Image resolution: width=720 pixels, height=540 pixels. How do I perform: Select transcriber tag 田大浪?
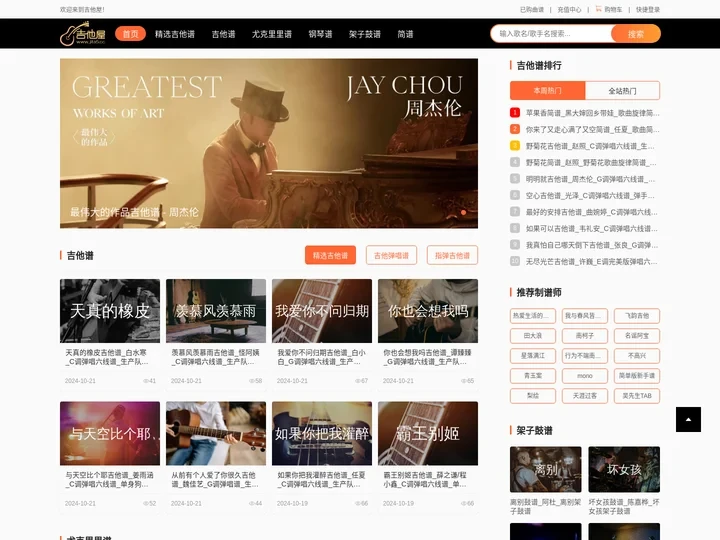click(533, 336)
